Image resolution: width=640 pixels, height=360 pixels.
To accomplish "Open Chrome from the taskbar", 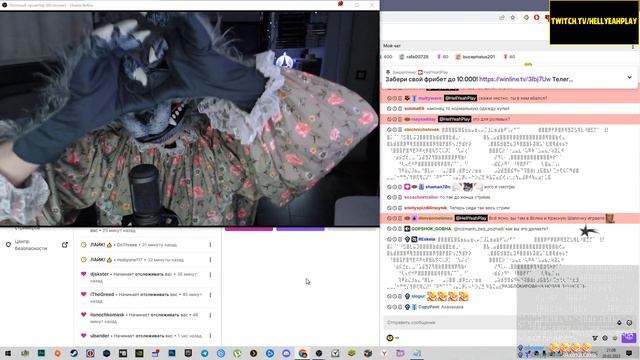I will 302,353.
